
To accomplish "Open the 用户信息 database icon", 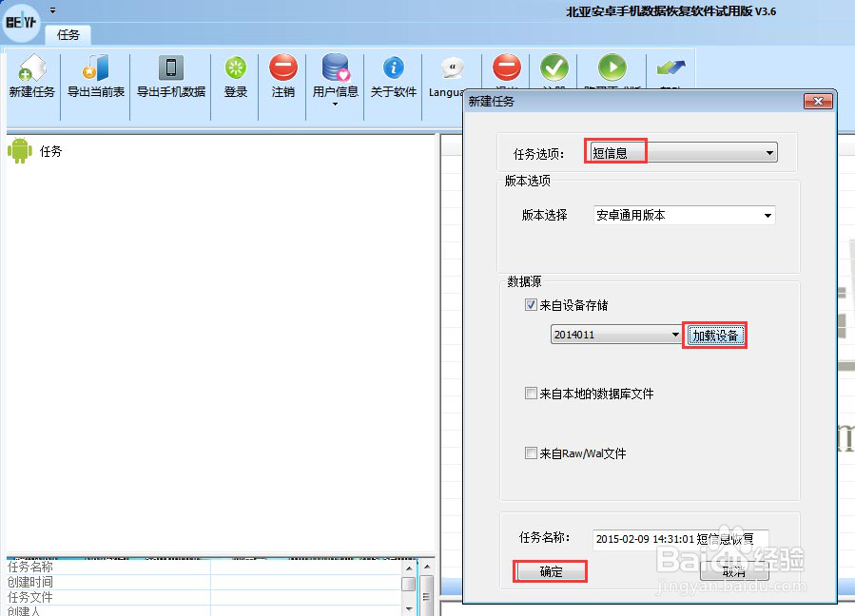I will tap(335, 68).
